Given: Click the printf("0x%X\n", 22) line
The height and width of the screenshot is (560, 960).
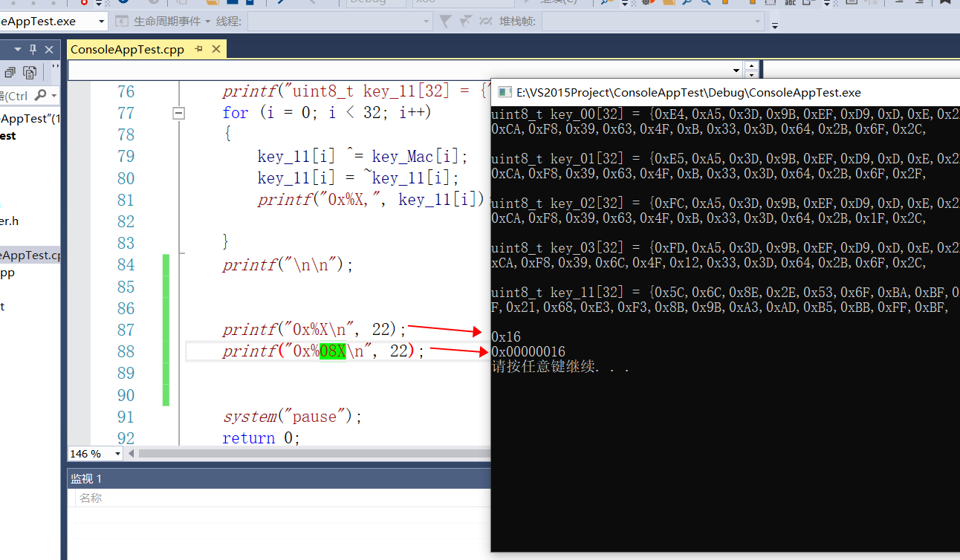Looking at the screenshot, I should 314,330.
